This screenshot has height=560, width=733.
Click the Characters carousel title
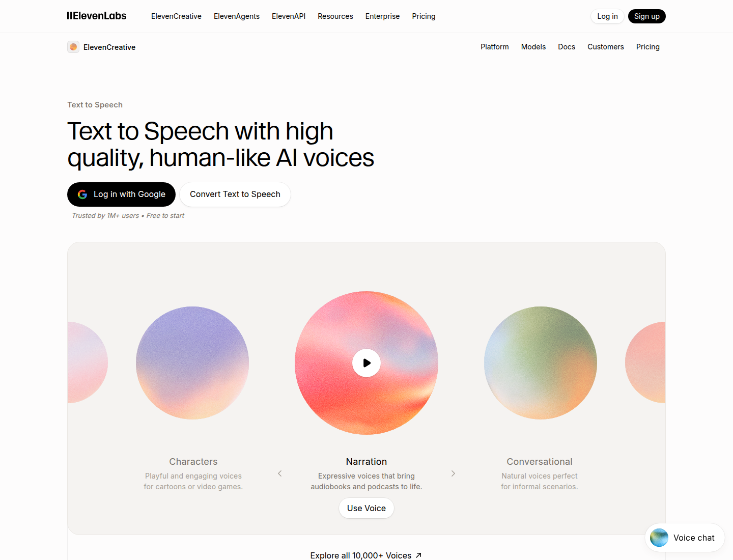pos(193,462)
